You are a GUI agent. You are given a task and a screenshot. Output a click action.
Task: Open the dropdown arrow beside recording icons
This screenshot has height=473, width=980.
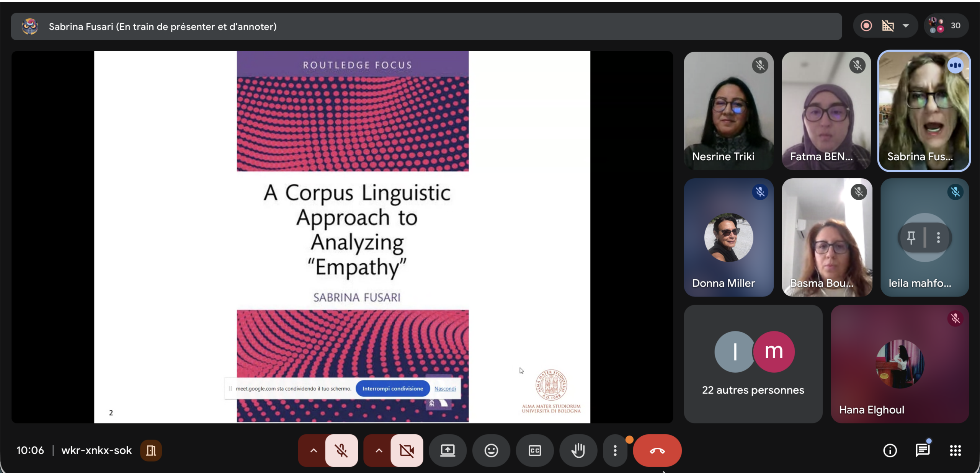pyautogui.click(x=906, y=26)
